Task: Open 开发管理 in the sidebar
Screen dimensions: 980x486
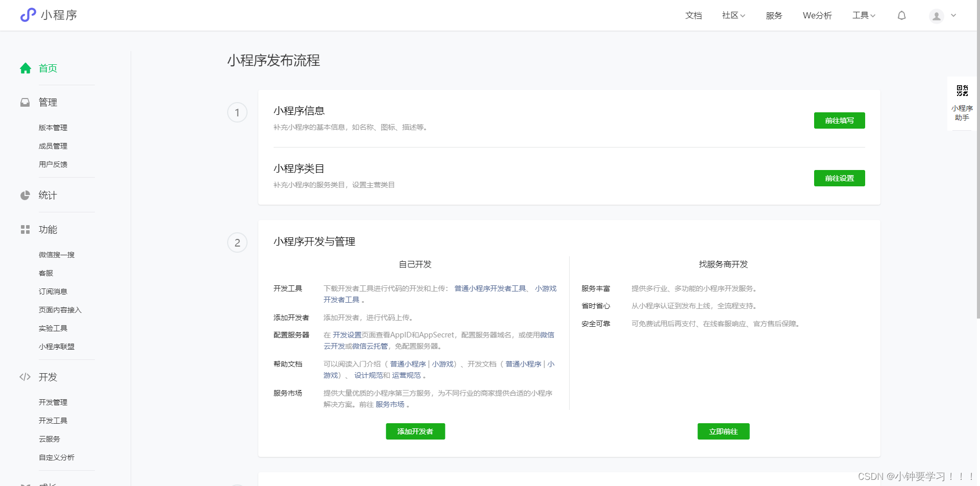Action: click(53, 402)
